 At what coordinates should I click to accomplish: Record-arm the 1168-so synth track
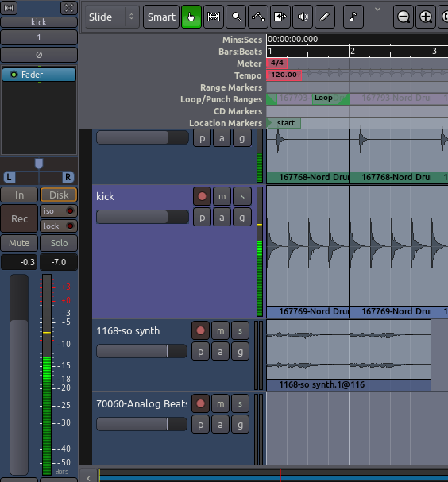click(200, 330)
